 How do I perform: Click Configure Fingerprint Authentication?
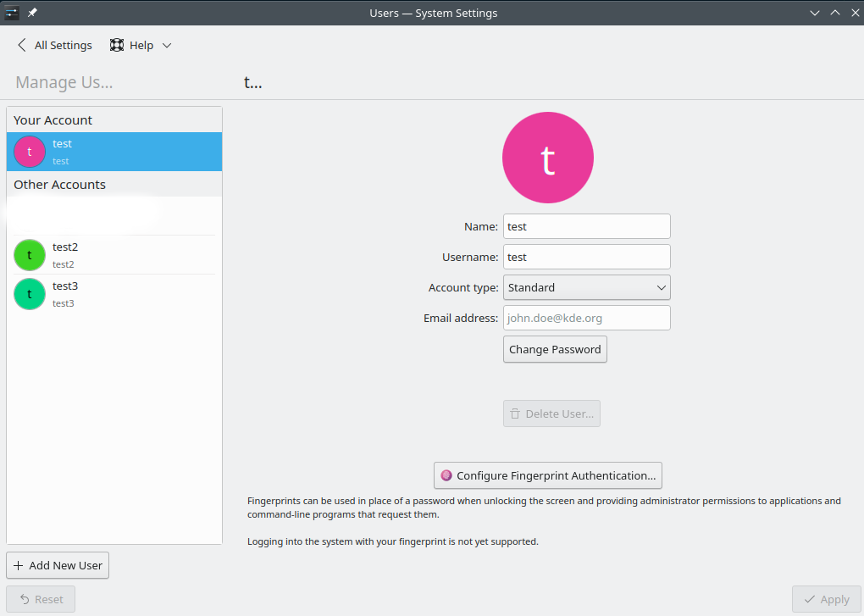(x=547, y=475)
